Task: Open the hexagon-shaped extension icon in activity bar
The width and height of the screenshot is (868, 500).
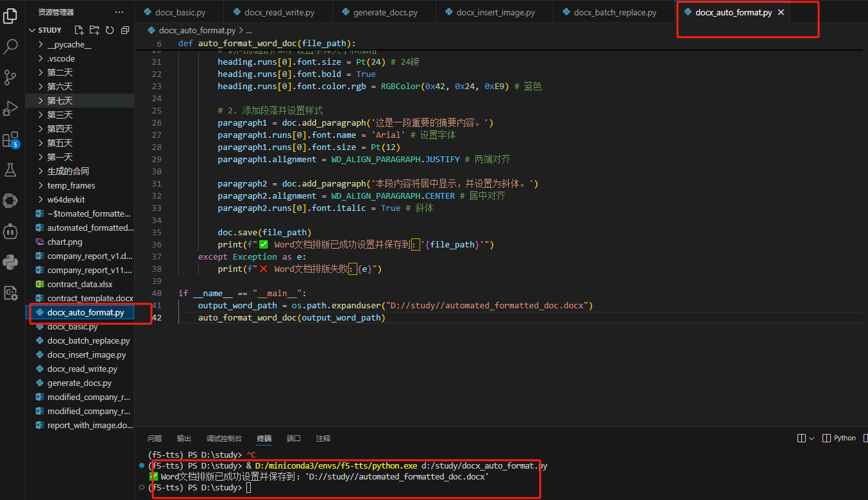Action: coord(10,201)
